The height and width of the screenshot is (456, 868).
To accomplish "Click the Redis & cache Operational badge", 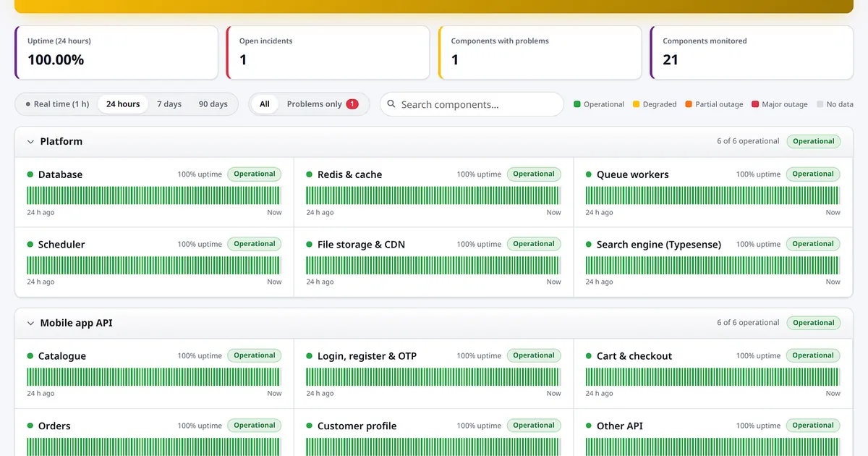I will (534, 174).
